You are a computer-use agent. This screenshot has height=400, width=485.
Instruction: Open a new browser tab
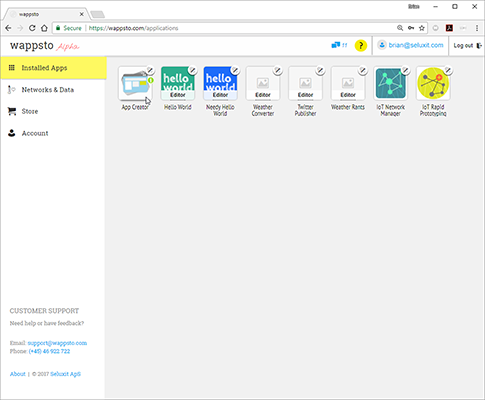tap(98, 14)
